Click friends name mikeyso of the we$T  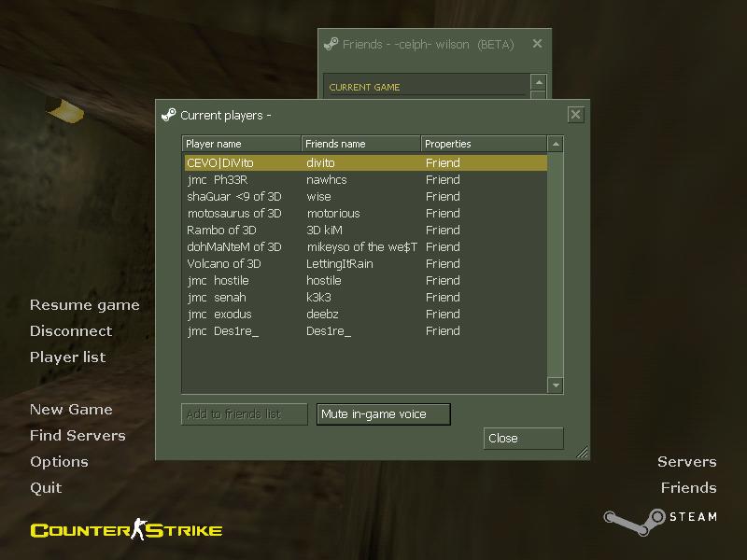(x=362, y=246)
